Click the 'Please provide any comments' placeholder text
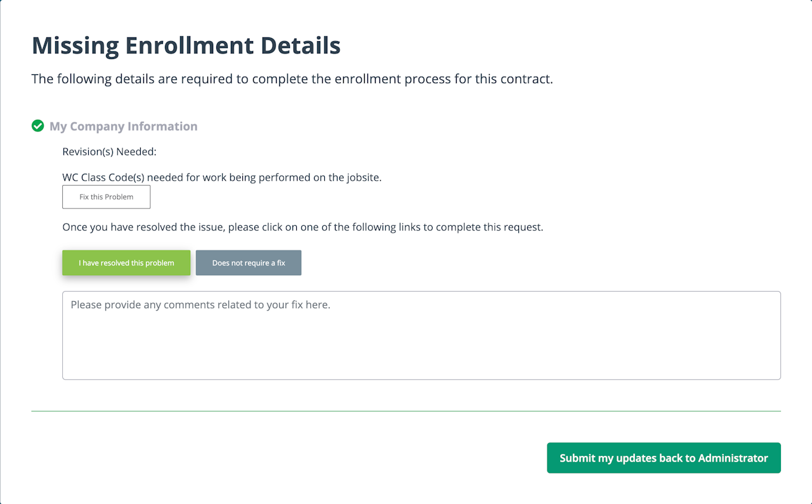The height and width of the screenshot is (504, 812). click(x=200, y=305)
